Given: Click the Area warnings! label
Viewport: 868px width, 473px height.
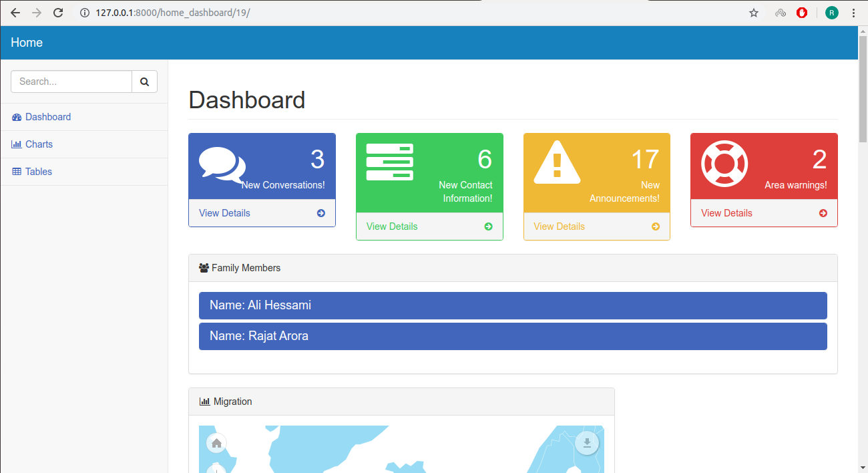Looking at the screenshot, I should pos(796,185).
